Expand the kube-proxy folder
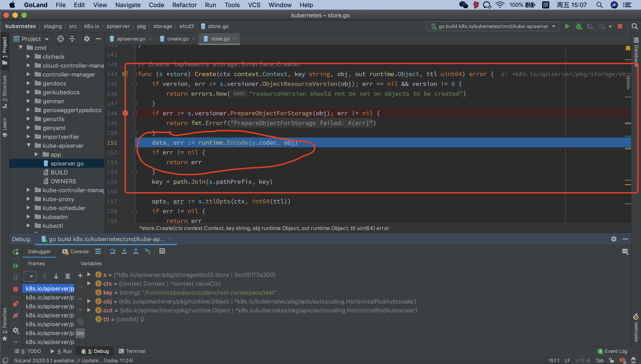Viewport: 641px width, 364px height. coord(28,199)
